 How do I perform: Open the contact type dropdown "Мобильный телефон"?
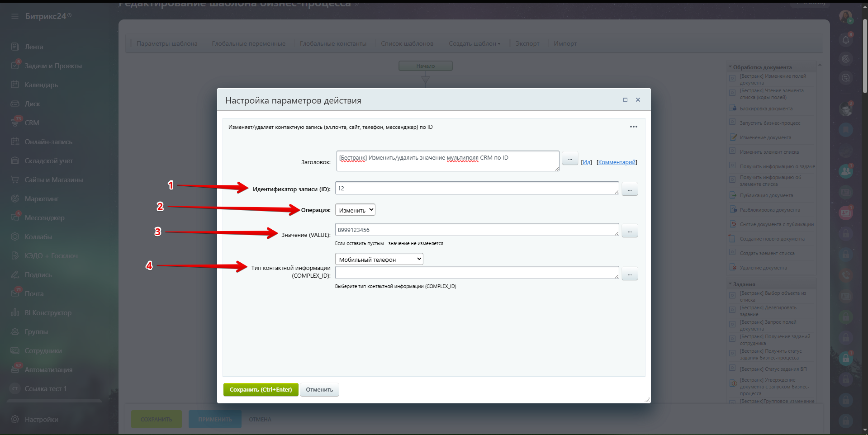tap(379, 259)
